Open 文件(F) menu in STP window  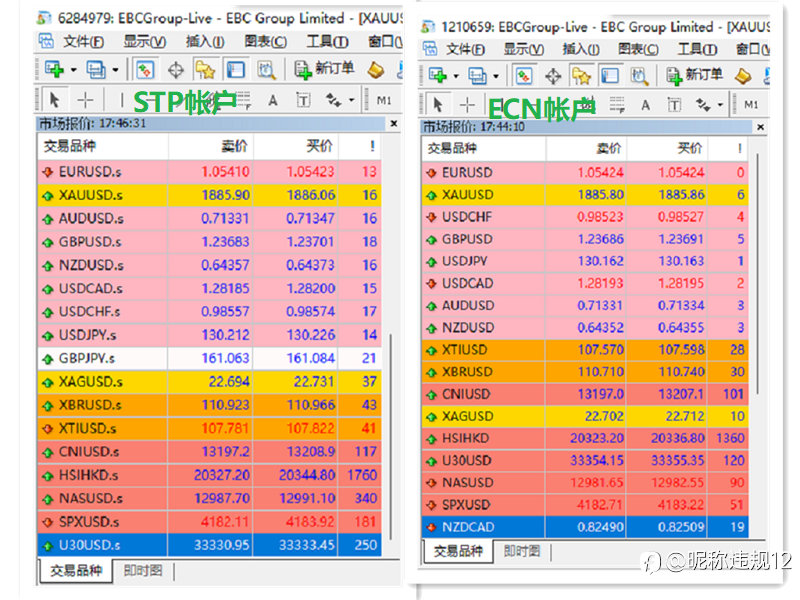(x=84, y=41)
